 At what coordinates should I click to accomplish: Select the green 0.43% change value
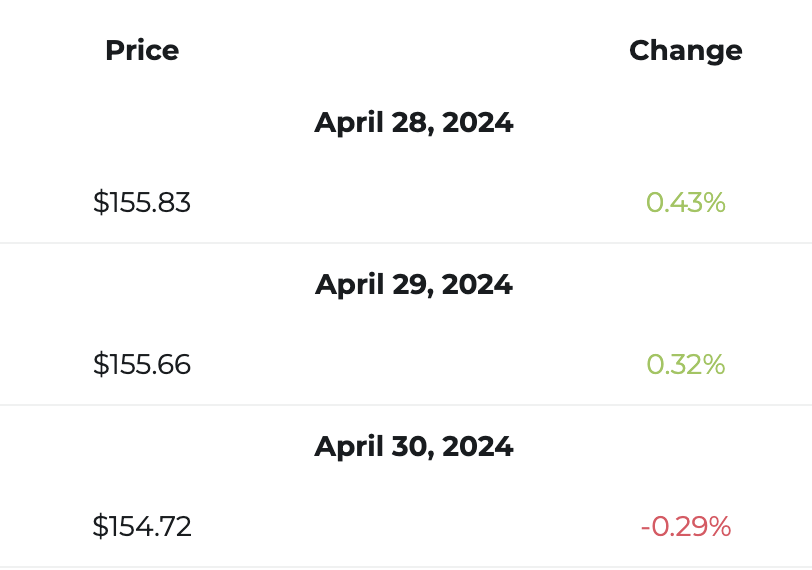coord(685,203)
